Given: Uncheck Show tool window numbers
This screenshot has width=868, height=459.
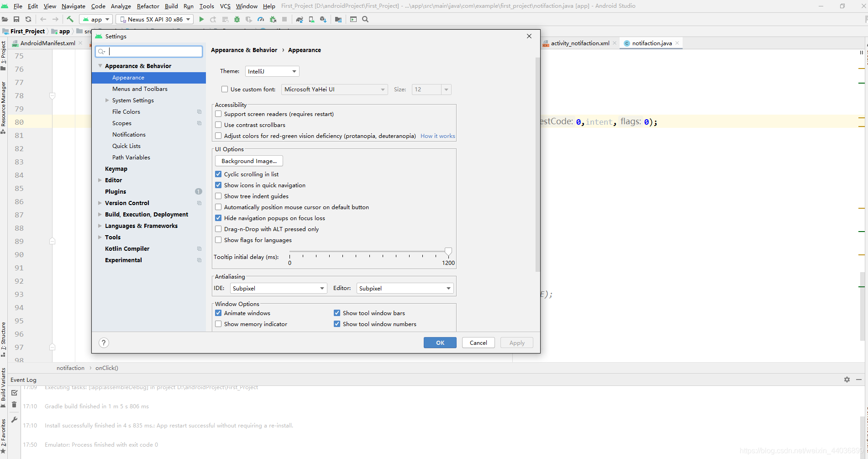Looking at the screenshot, I should click(337, 324).
